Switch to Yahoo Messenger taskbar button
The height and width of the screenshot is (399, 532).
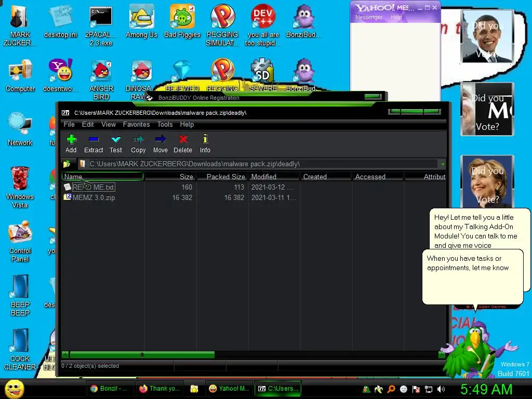[x=229, y=389]
